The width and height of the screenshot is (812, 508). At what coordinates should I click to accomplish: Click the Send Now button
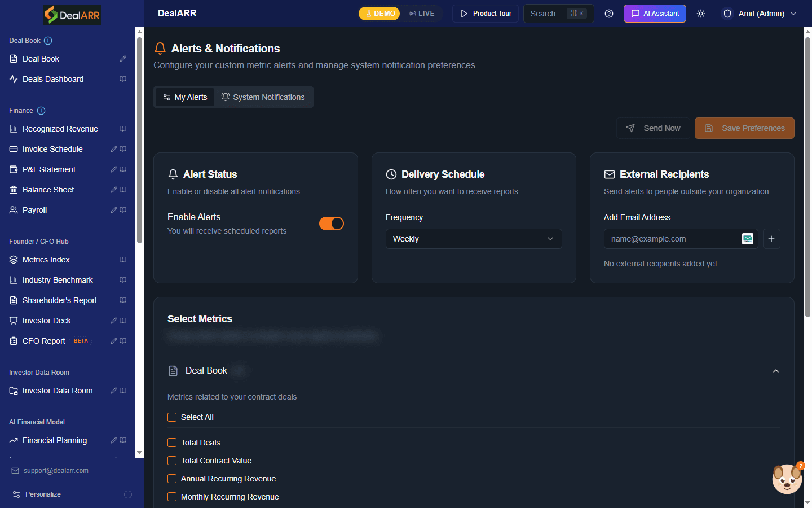pos(653,128)
